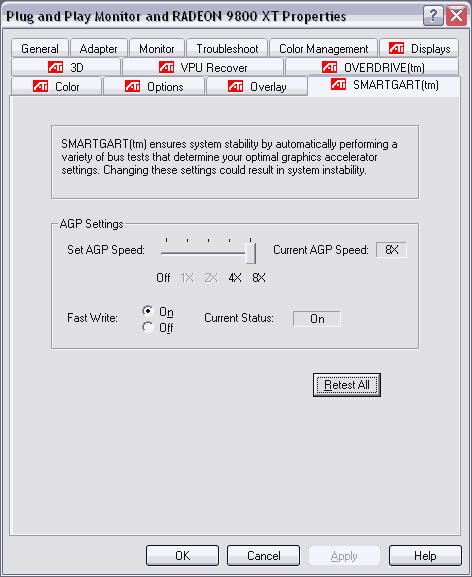Image resolution: width=472 pixels, height=577 pixels.
Task: Select the SMARTGART(tm) tab
Action: click(x=384, y=85)
